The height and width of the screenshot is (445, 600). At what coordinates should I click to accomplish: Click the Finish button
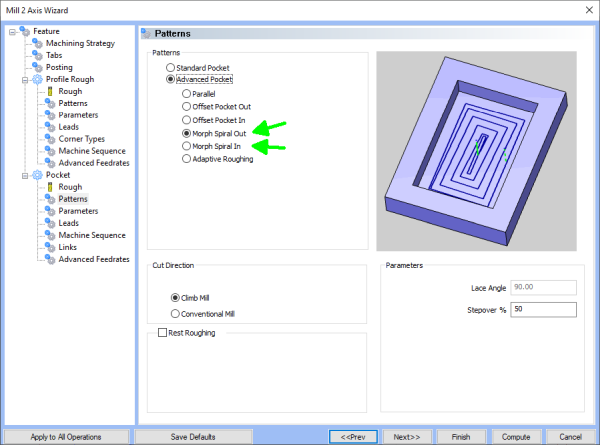pyautogui.click(x=461, y=437)
